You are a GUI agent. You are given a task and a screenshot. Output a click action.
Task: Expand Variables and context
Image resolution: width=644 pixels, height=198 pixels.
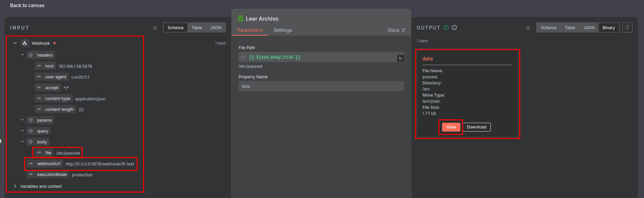click(15, 186)
